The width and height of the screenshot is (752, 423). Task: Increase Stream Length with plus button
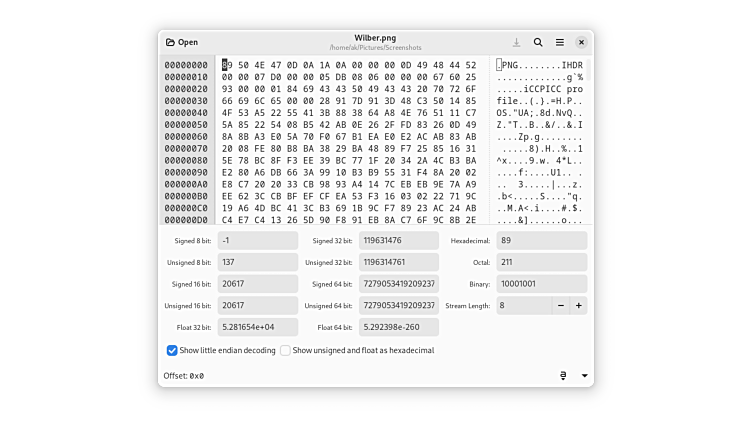click(x=578, y=305)
